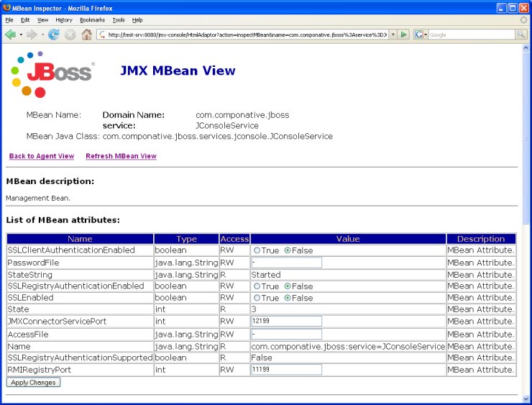The image size is (532, 405).
Task: Click the com.componative.jboss:service=JConsoleService value
Action: coord(348,346)
